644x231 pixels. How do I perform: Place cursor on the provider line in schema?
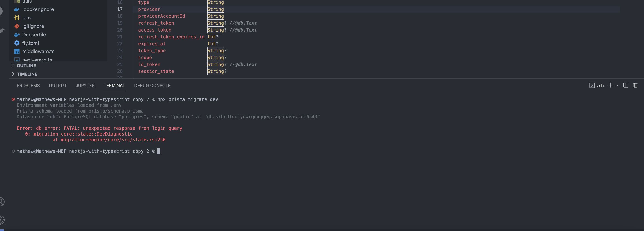coord(149,9)
